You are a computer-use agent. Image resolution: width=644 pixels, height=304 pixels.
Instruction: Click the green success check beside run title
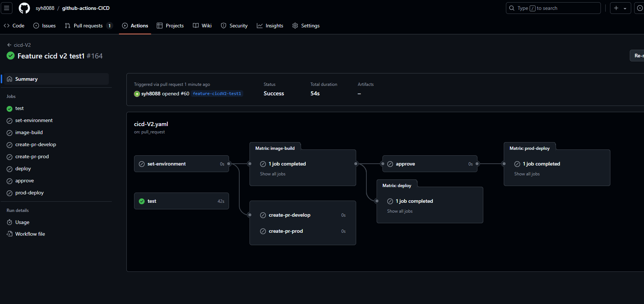(x=11, y=56)
